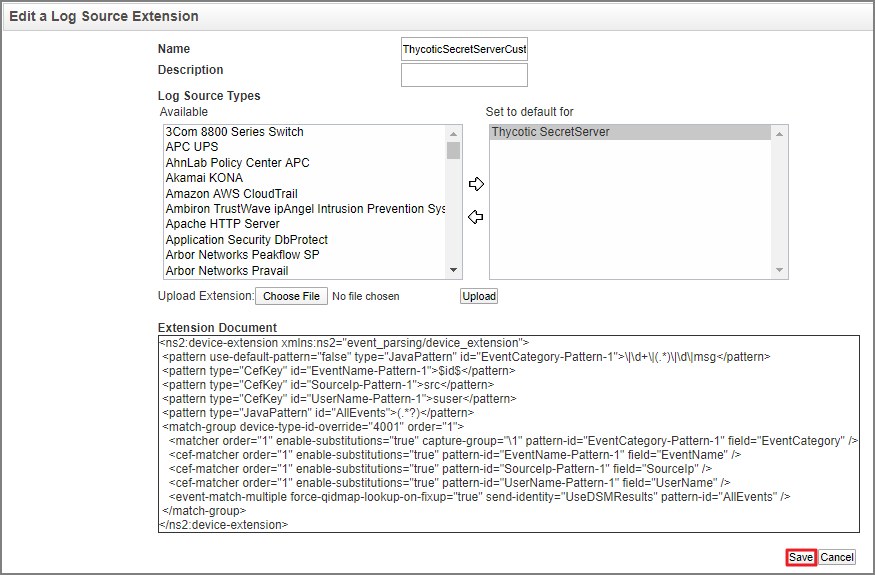
Task: Select Ambiron TrustWave ipAngel entry
Action: coord(305,209)
